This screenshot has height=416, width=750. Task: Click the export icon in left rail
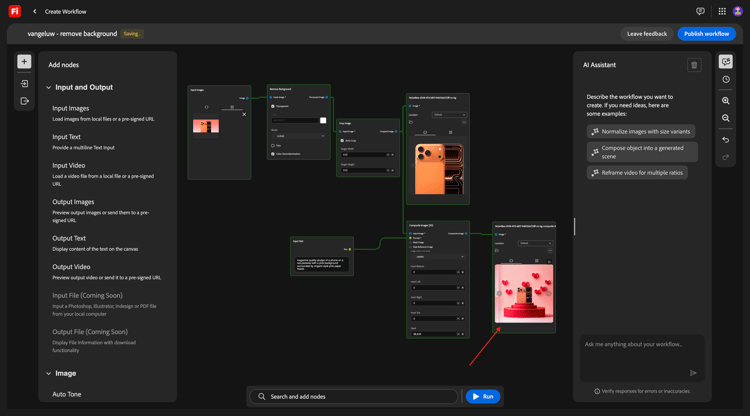click(x=24, y=101)
